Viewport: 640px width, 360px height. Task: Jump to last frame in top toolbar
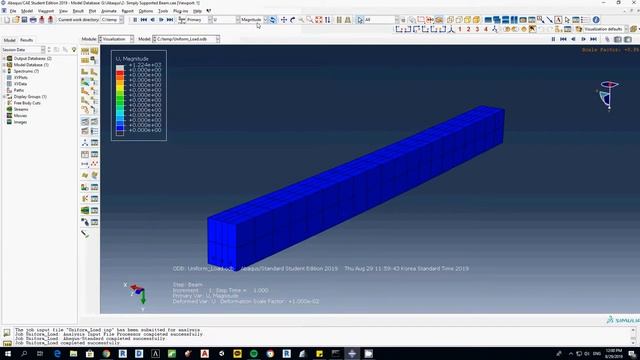tap(170, 20)
